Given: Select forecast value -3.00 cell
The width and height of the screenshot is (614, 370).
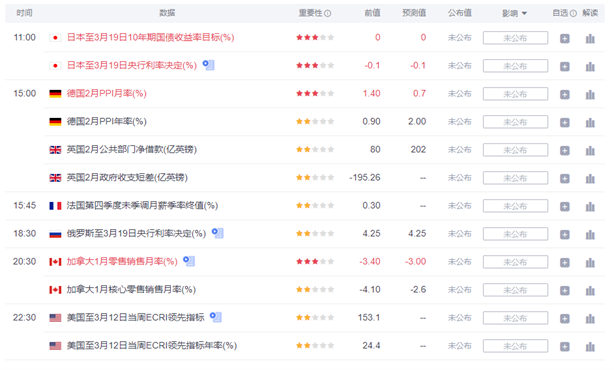Looking at the screenshot, I should pos(415,262).
